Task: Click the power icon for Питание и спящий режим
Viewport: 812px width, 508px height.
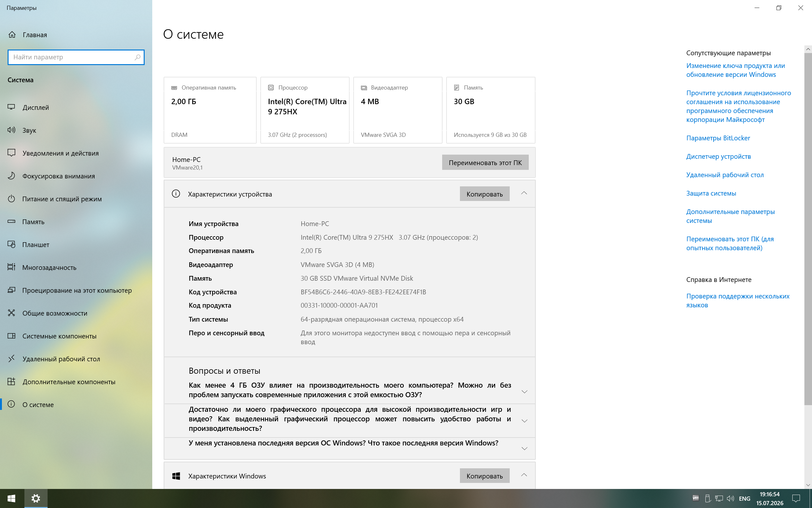Action: point(11,198)
